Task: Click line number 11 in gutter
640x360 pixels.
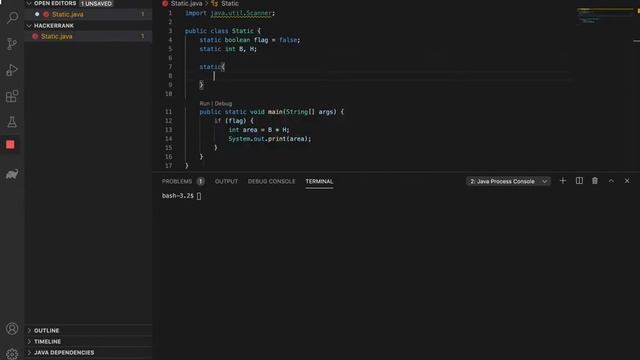Action: (169, 112)
